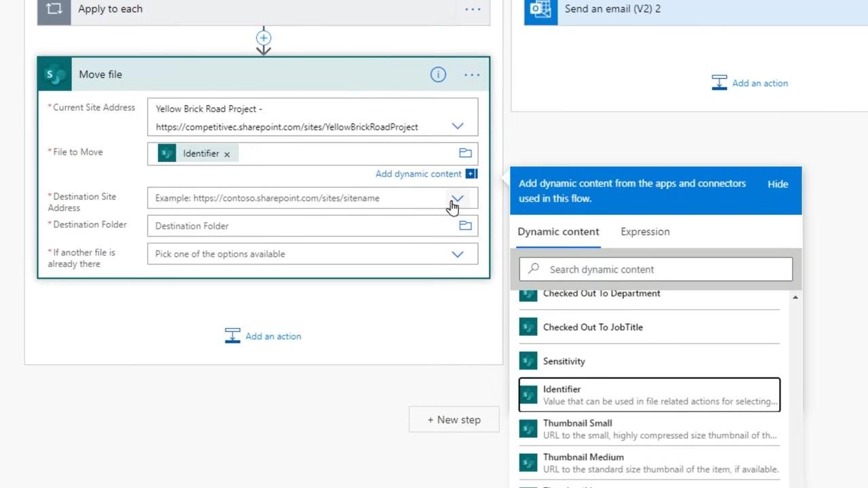Open Move file ellipsis menu
This screenshot has width=868, height=488.
pyautogui.click(x=472, y=75)
